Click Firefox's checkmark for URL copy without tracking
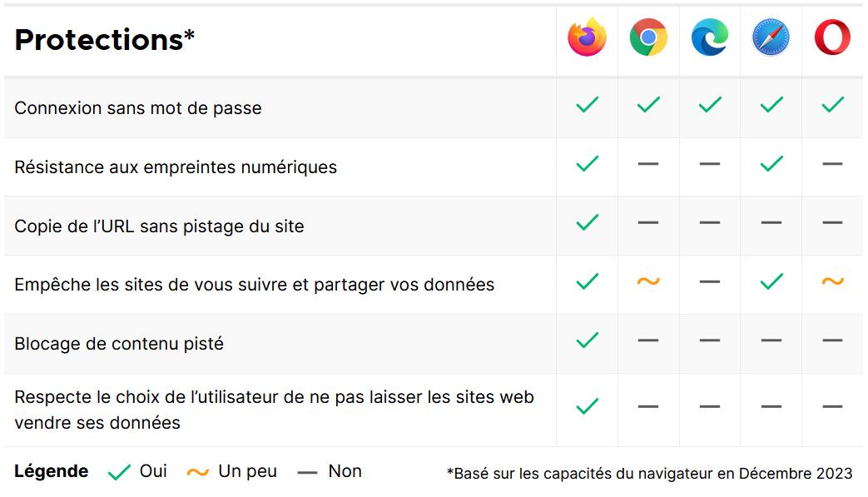This screenshot has width=868, height=497. (588, 222)
